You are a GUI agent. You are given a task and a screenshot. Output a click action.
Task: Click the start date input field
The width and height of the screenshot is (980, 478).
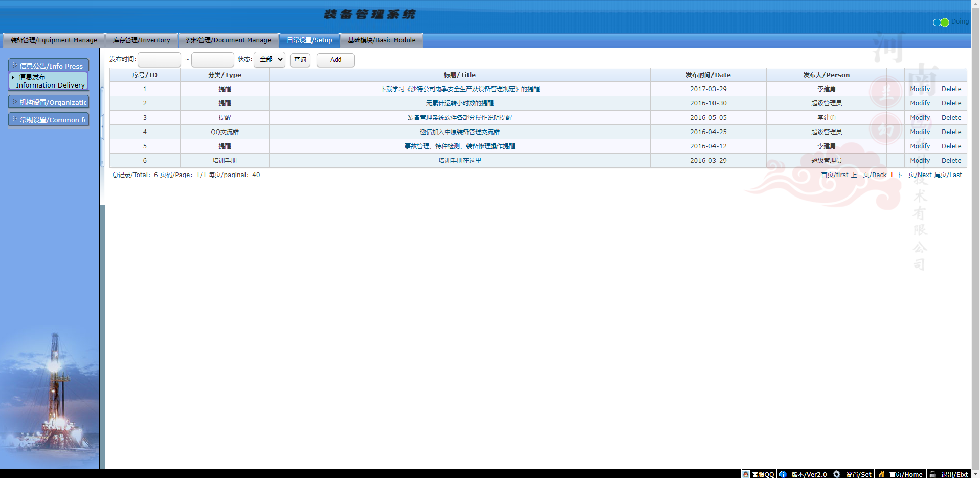click(159, 60)
